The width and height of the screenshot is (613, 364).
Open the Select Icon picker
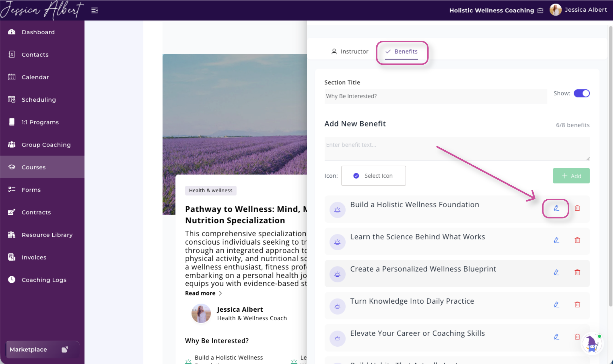click(x=373, y=176)
